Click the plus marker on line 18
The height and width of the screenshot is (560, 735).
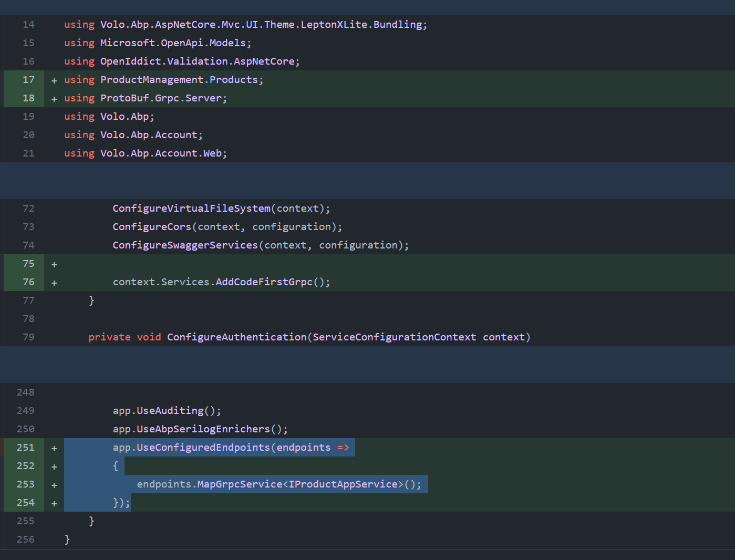tap(54, 99)
